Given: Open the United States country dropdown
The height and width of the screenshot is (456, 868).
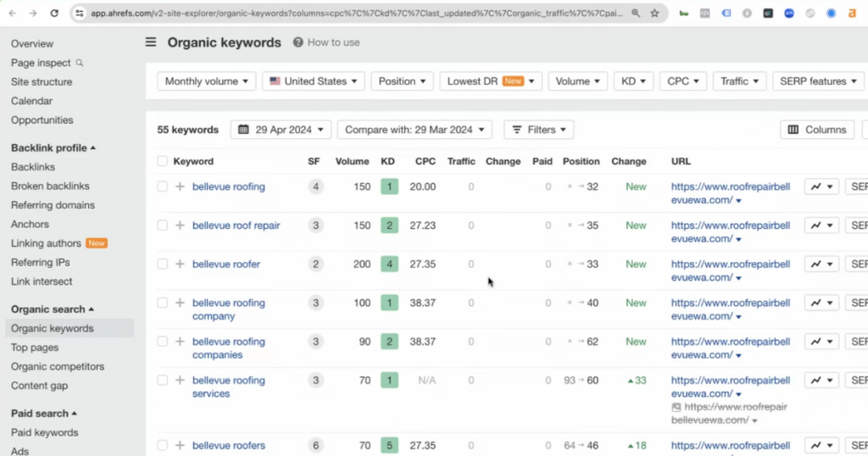Looking at the screenshot, I should (x=314, y=81).
